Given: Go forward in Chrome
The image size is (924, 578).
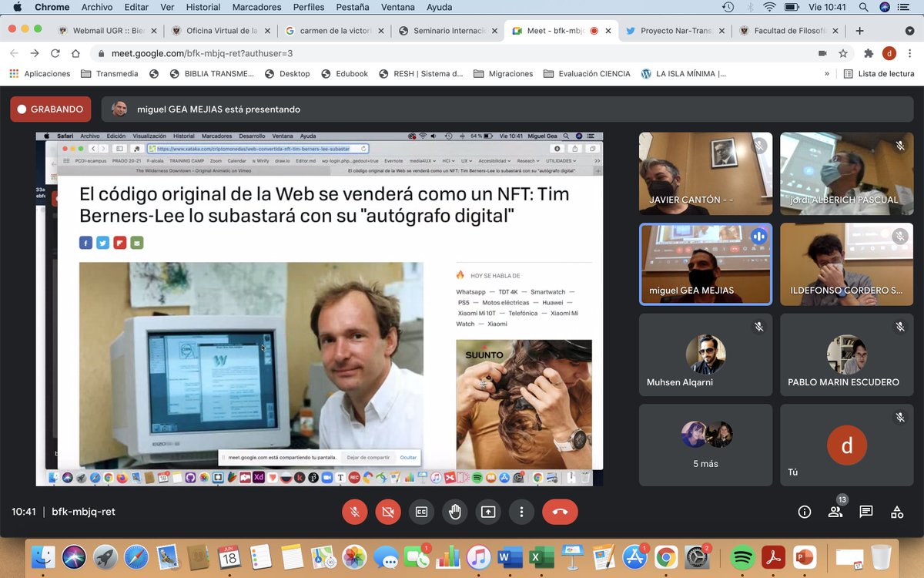Looking at the screenshot, I should pyautogui.click(x=35, y=54).
